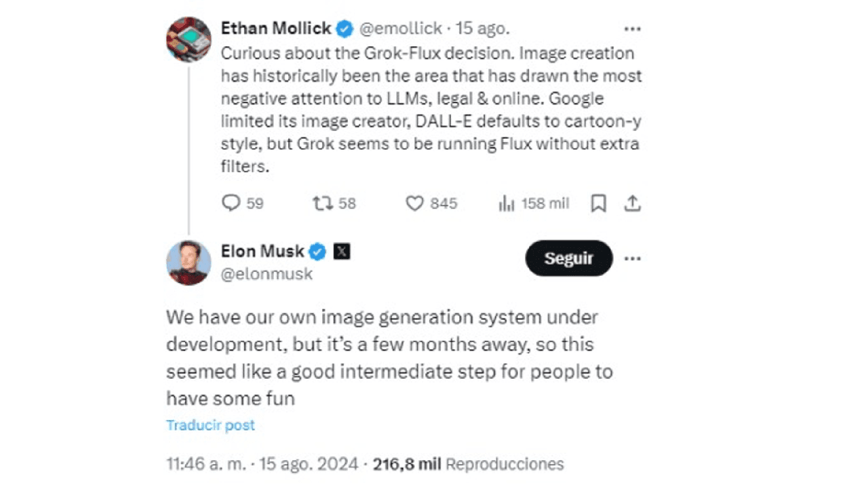
Task: Click the @emollick handle
Action: 400,28
